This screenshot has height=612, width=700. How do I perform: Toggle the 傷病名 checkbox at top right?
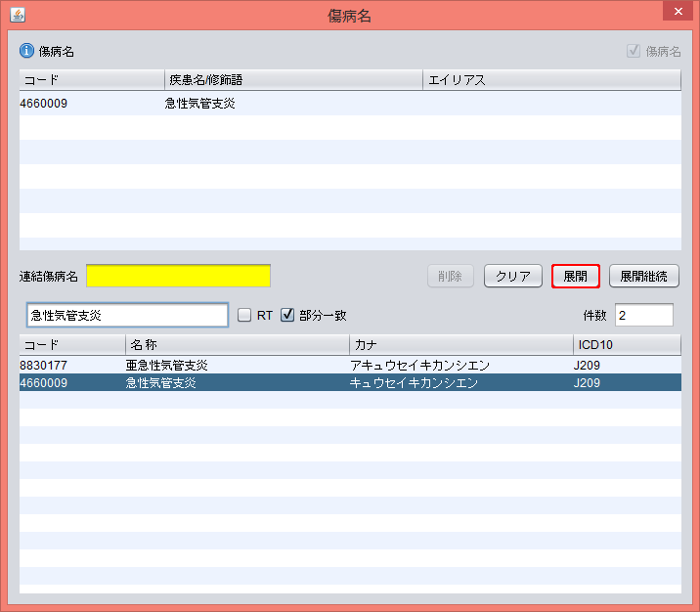634,51
